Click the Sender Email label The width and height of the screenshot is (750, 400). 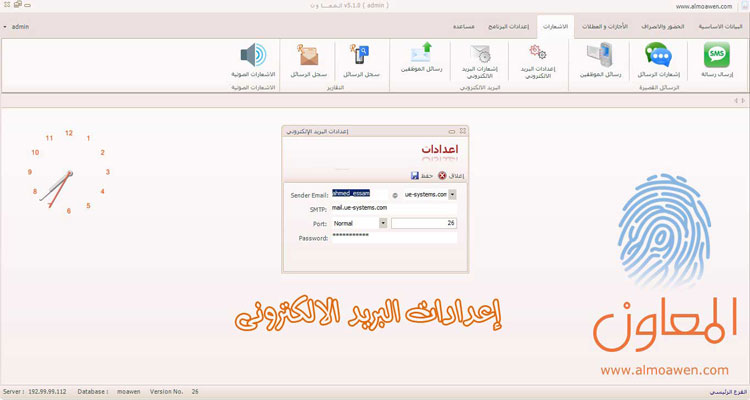click(x=309, y=195)
